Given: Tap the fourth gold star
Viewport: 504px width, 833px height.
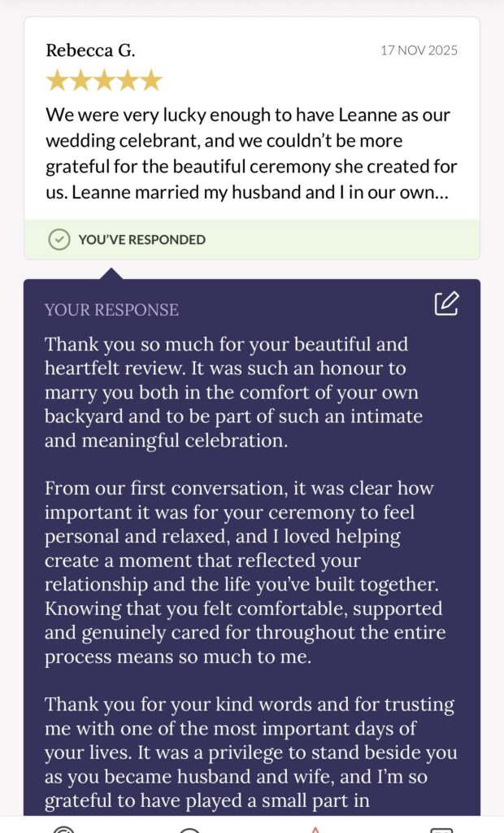Looking at the screenshot, I should coord(128,81).
